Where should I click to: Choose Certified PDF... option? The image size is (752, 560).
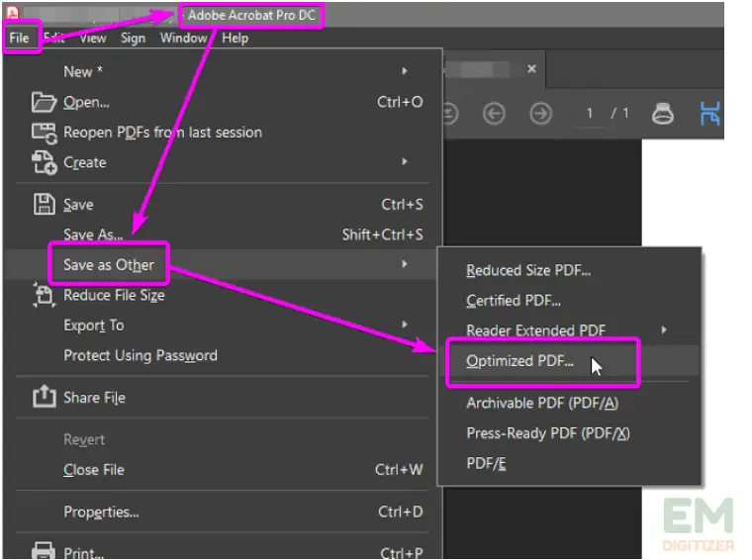(514, 301)
